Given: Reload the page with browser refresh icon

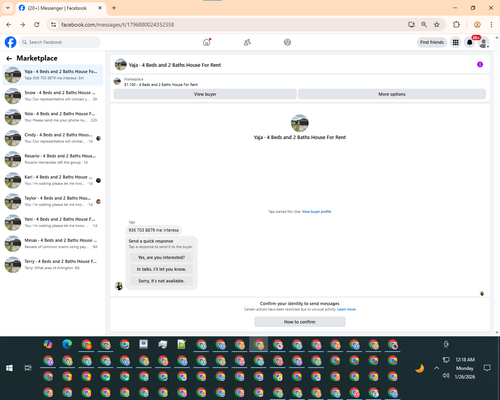Looking at the screenshot, I should pos(37,24).
